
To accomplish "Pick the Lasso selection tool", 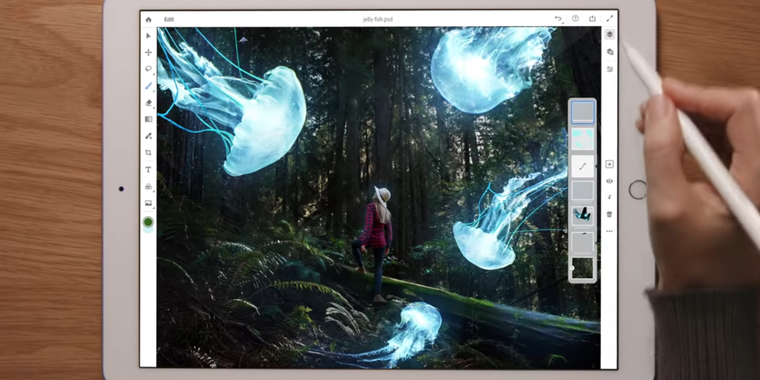I will (148, 69).
